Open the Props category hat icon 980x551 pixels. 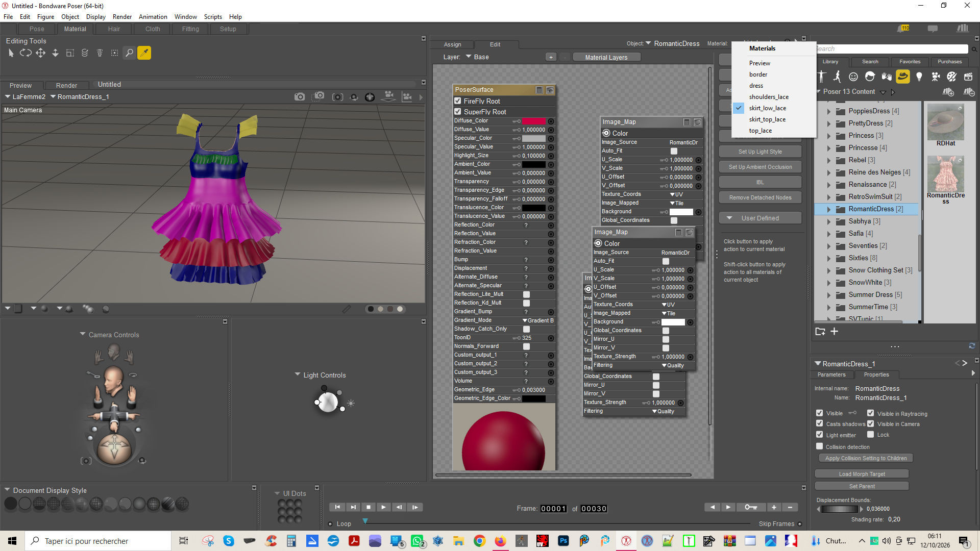coord(903,77)
